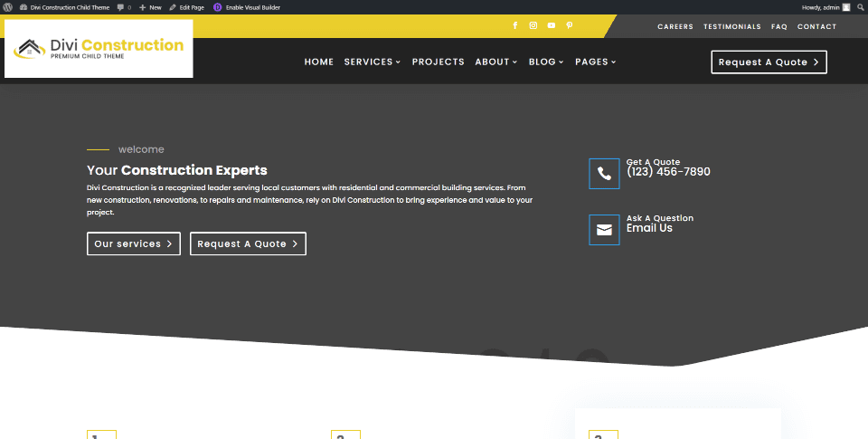Open the Facebook social icon
The image size is (868, 439).
(x=515, y=26)
